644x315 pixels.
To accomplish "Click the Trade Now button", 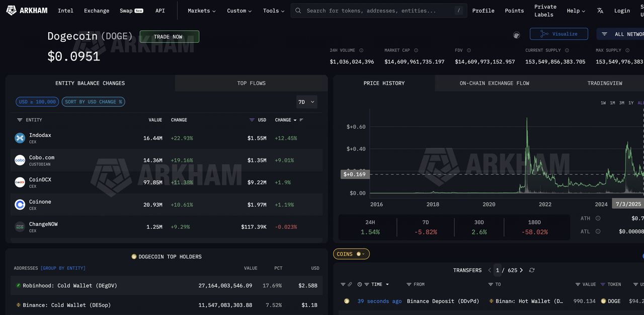I will click(x=169, y=37).
